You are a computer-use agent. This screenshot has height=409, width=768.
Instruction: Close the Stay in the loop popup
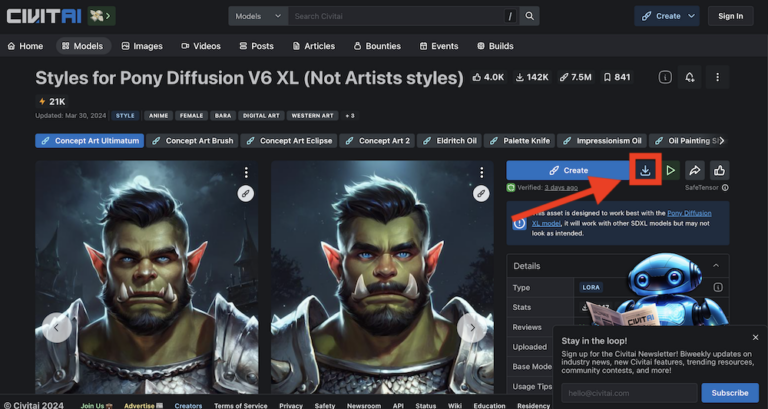[755, 338]
